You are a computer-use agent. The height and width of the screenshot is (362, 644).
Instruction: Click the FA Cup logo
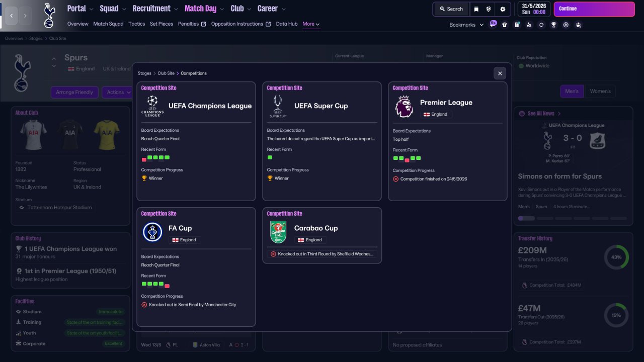click(152, 232)
